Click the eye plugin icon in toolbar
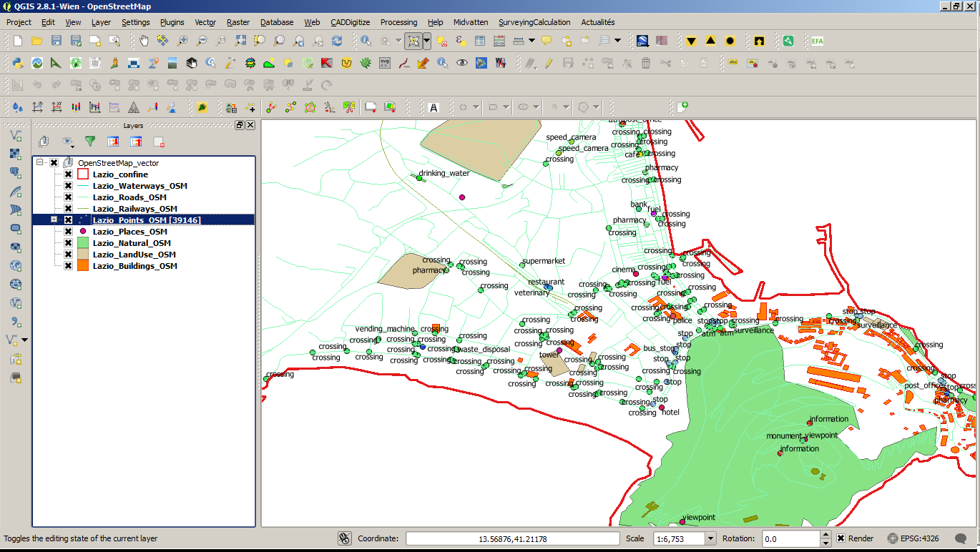The width and height of the screenshot is (980, 552). click(462, 63)
